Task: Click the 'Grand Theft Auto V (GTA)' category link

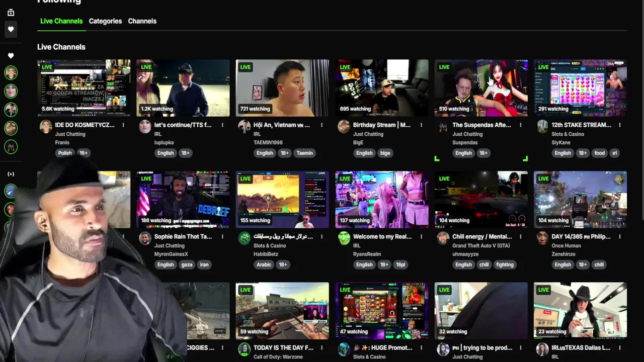Action: point(481,246)
